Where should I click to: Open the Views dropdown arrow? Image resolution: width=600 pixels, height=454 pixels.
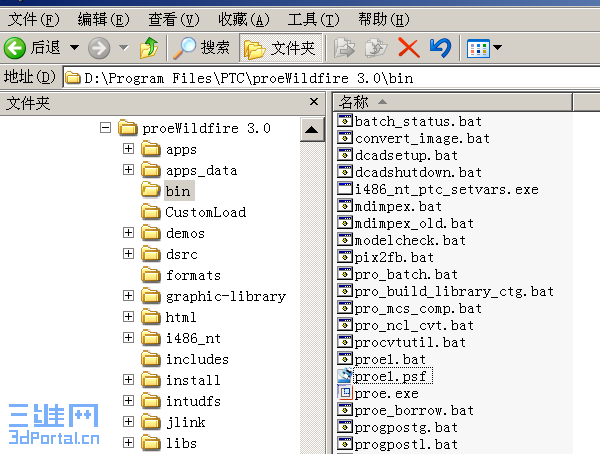pyautogui.click(x=497, y=47)
